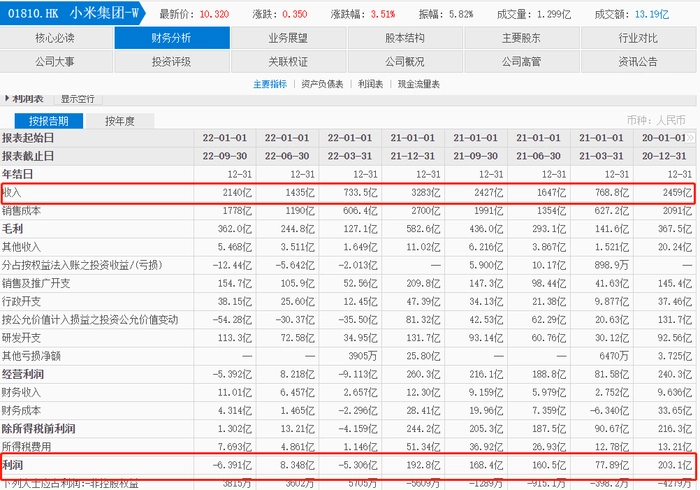Open 公司大事 section
Viewport: 700px width, 490px height.
(54, 62)
